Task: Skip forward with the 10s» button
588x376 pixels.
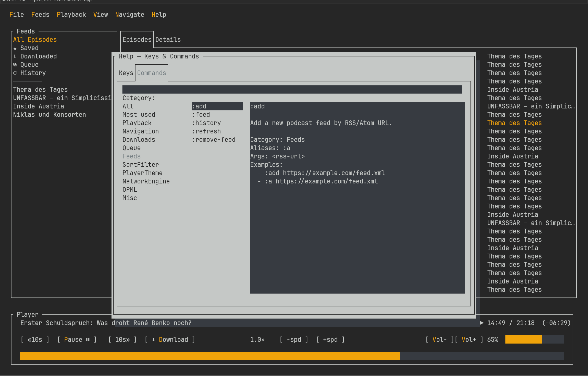Action: pyautogui.click(x=122, y=340)
